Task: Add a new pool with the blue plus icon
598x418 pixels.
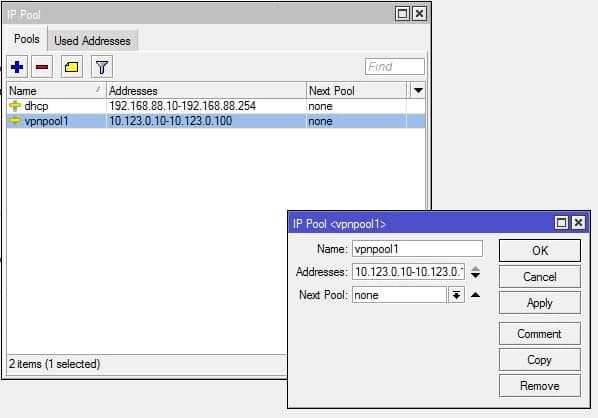Action: (17, 67)
